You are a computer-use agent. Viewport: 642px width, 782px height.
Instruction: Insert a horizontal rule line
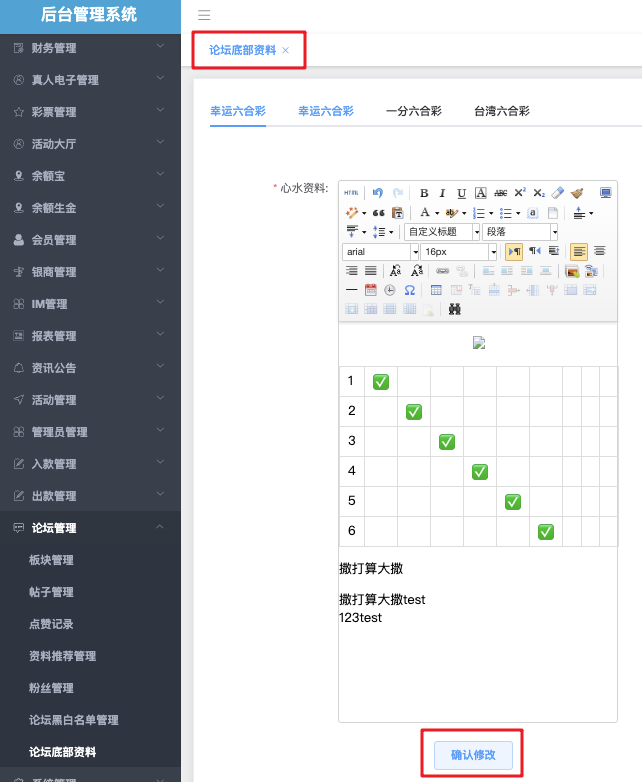pos(351,290)
